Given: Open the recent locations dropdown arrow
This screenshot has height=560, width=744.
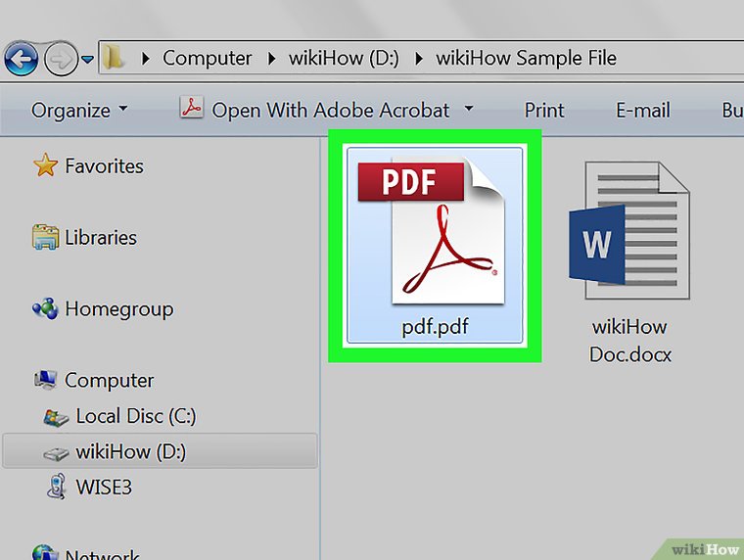Looking at the screenshot, I should (x=88, y=59).
